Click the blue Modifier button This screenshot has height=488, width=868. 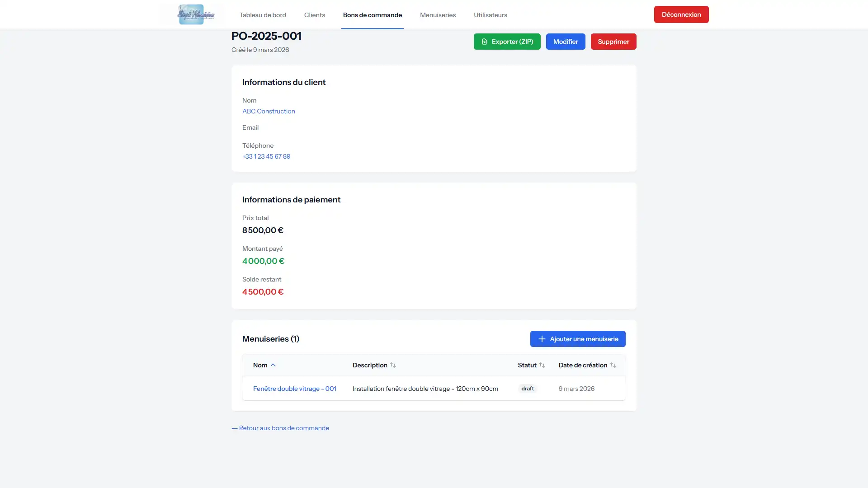[565, 42]
